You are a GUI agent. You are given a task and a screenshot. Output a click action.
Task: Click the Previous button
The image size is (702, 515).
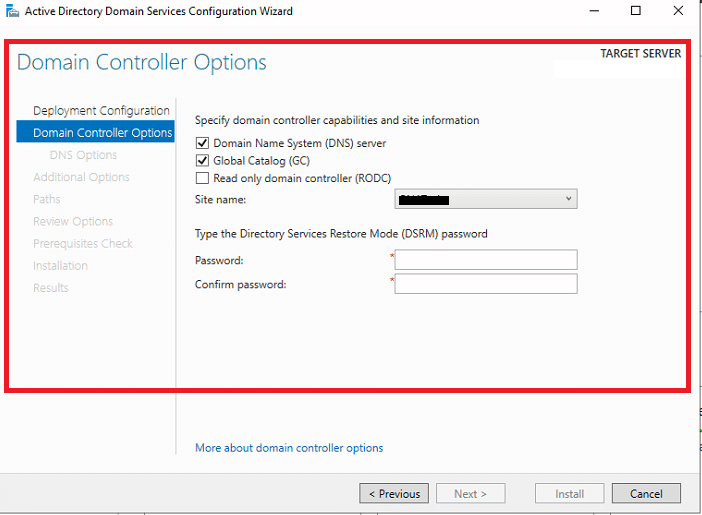pos(394,494)
